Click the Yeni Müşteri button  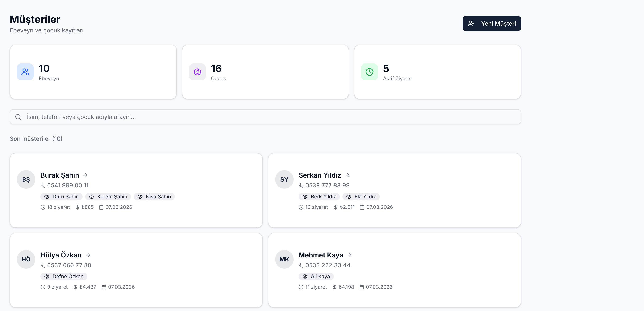[x=492, y=24]
